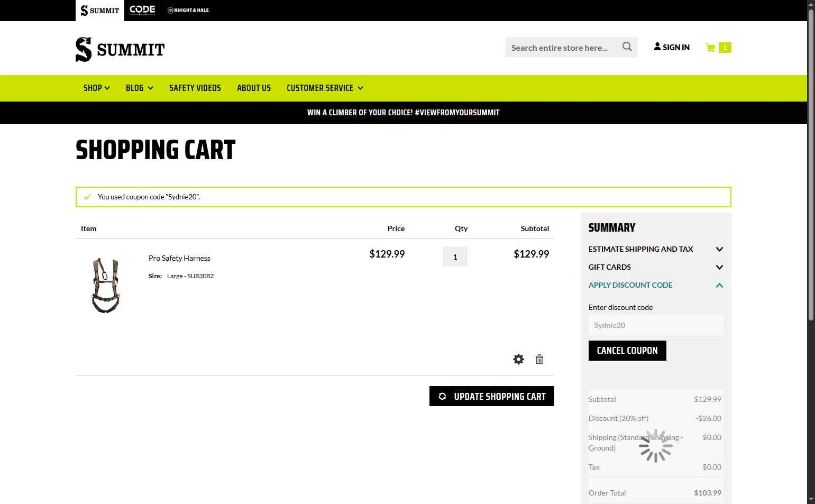Switch to the Knight & Hale brand tab

tap(188, 11)
